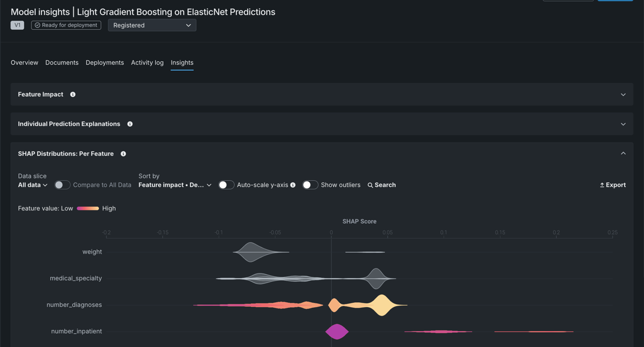Open Sort by Feature impact dropdown

tap(175, 185)
